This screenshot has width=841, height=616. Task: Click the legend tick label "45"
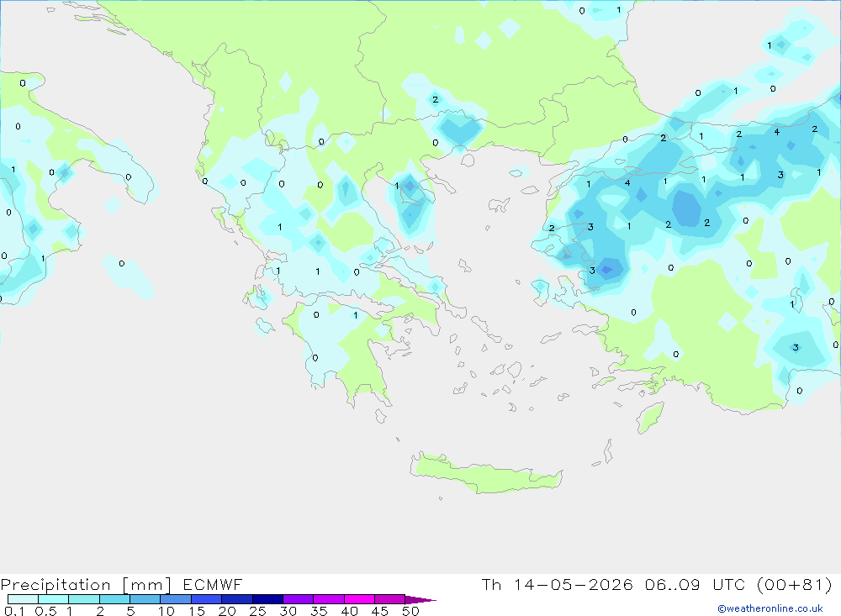click(380, 611)
